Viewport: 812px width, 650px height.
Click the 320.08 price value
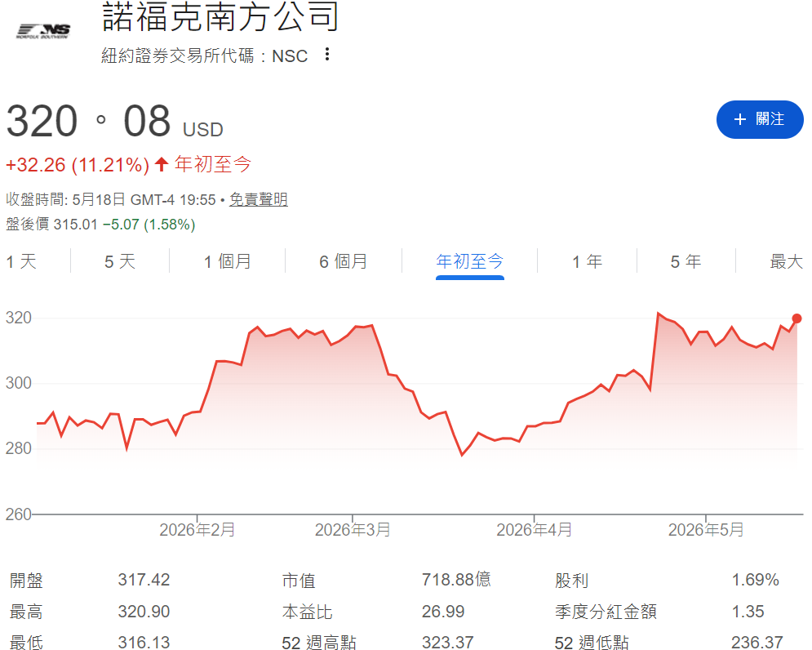coord(88,122)
